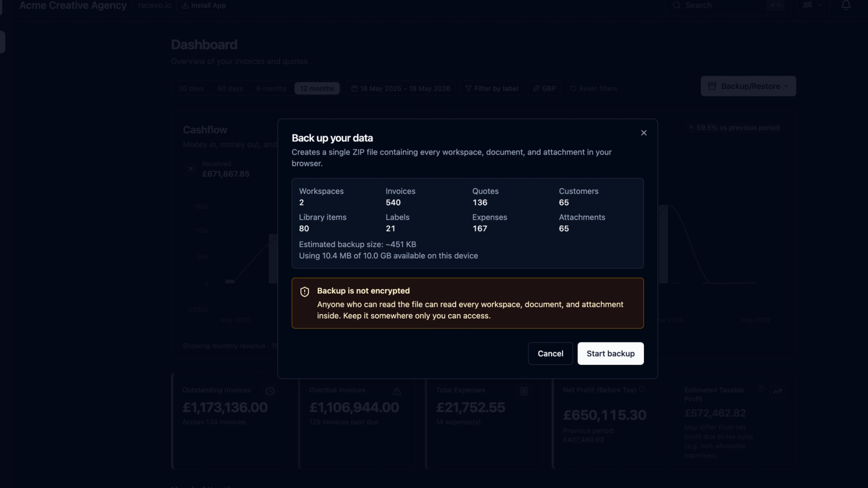Click the £21,752.55 total expenses amount
Viewport: 868px width, 488px height.
pyautogui.click(x=471, y=408)
